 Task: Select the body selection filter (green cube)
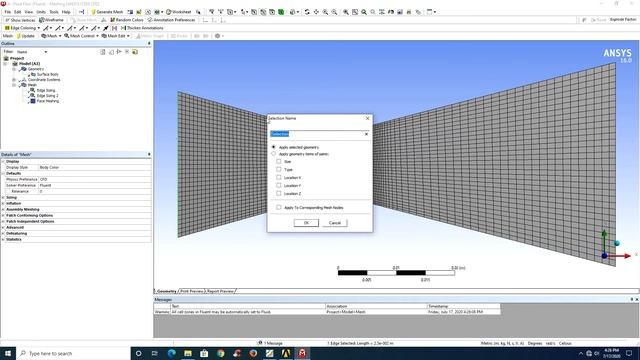tap(281, 12)
